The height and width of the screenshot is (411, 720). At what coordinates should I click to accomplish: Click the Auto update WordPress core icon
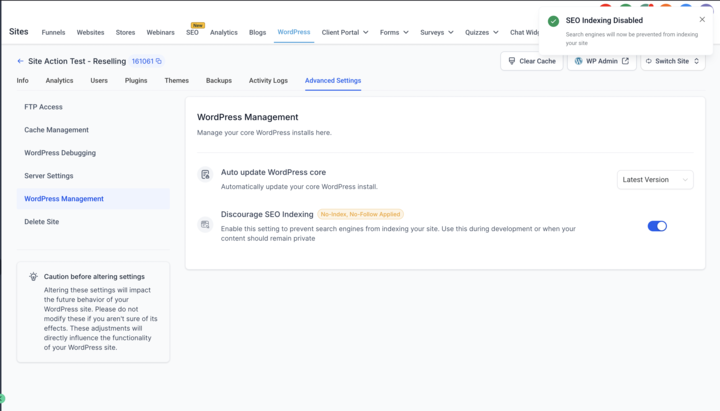click(x=205, y=174)
